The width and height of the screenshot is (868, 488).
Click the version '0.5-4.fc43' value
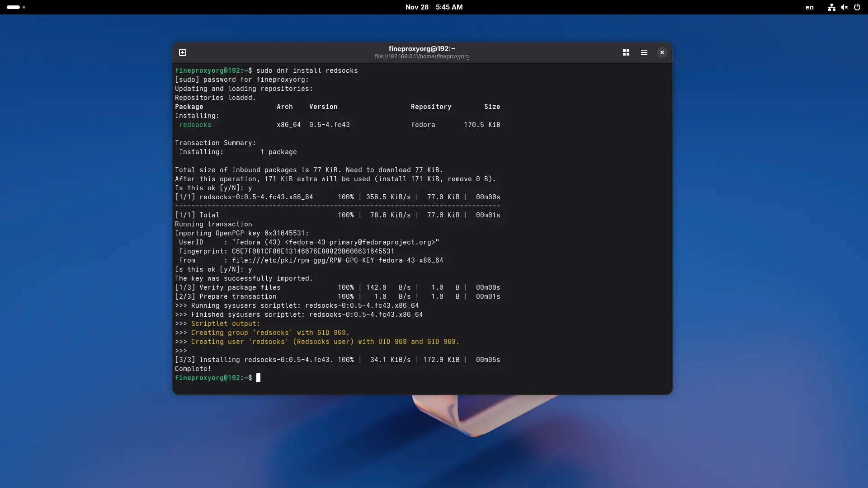pos(330,125)
